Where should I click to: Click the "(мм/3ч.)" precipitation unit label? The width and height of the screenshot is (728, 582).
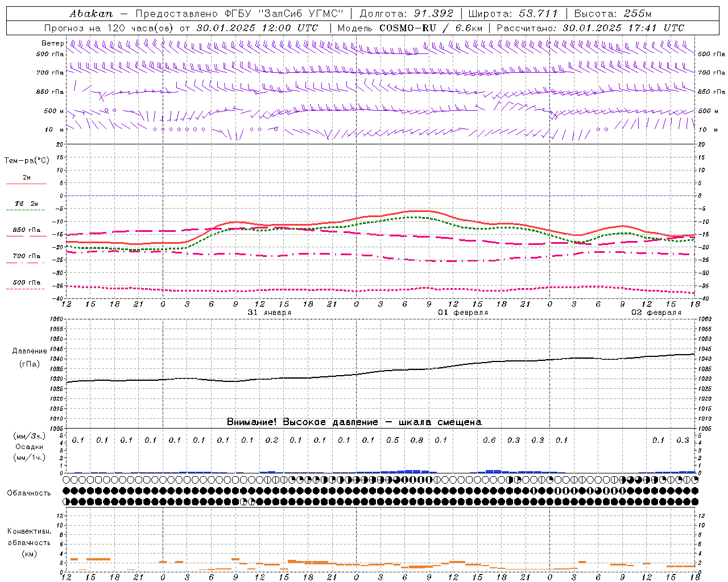30,436
